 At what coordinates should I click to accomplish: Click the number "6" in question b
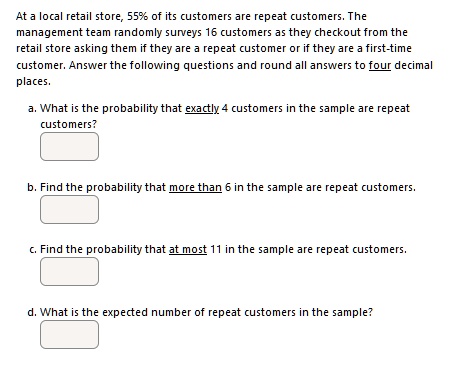pyautogui.click(x=228, y=187)
